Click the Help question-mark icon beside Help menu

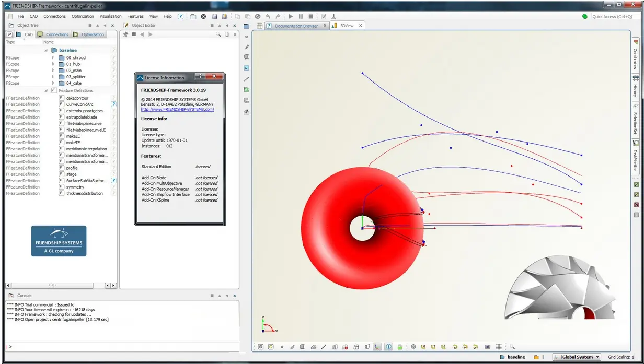pyautogui.click(x=181, y=16)
